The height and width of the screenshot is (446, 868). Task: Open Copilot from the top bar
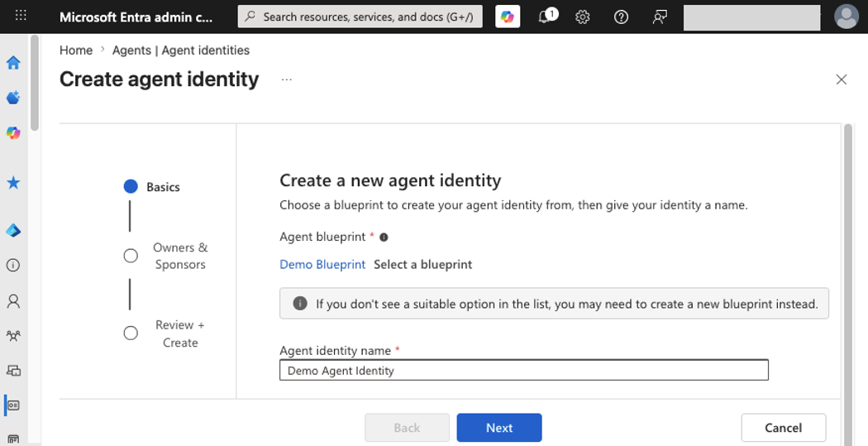[x=508, y=17]
